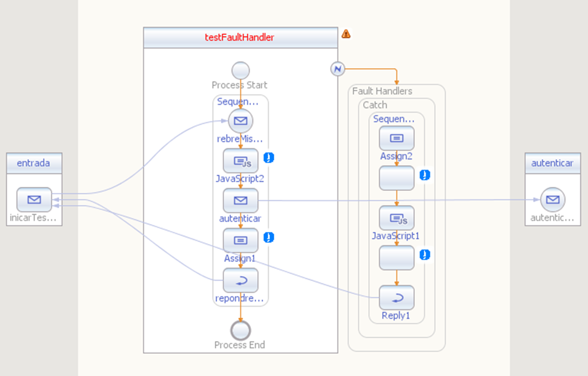Click the JavaScript2 activity node
This screenshot has height=376, width=588.
240,161
